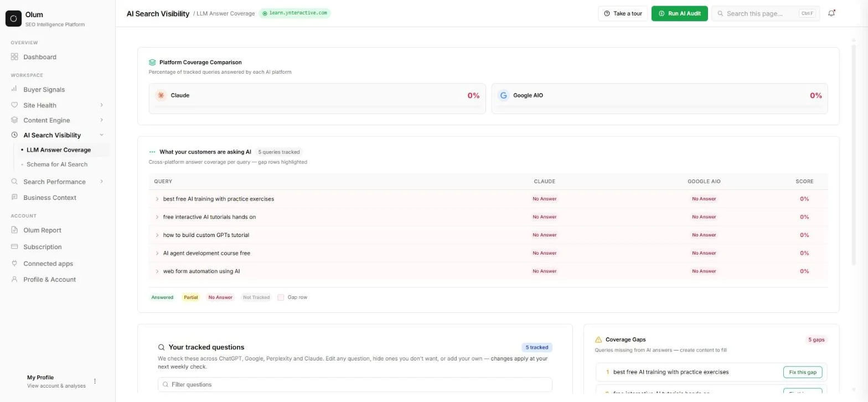Expand the Search Performance chevron
The height and width of the screenshot is (402, 868).
(x=101, y=182)
